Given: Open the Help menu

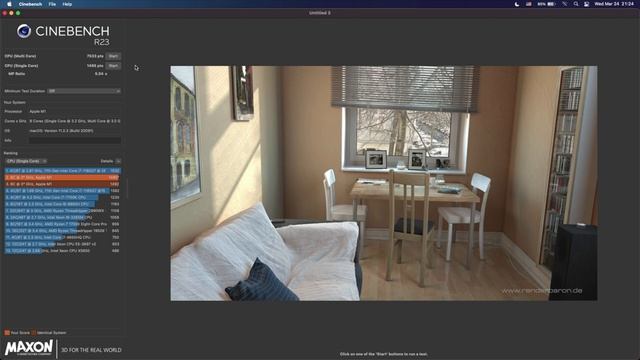Looking at the screenshot, I should coord(67,4).
